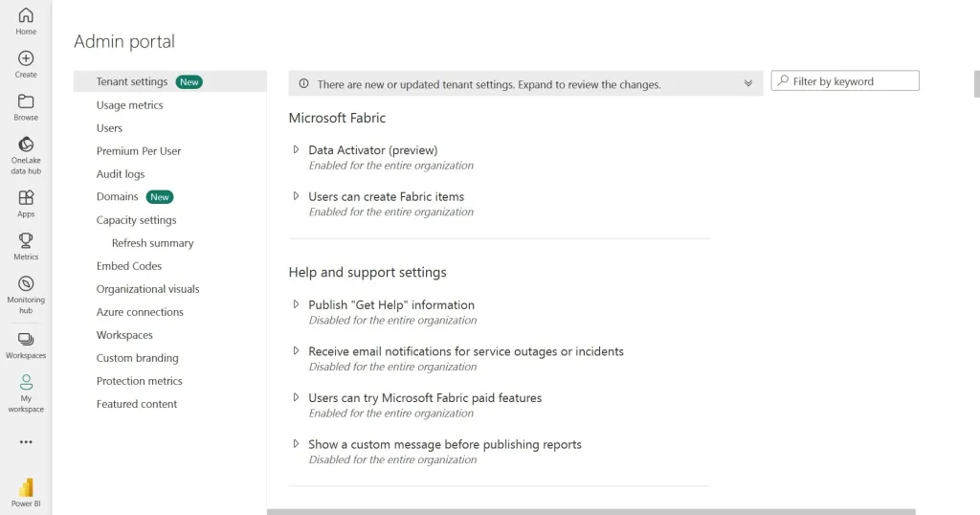The height and width of the screenshot is (515, 980).
Task: Click status text under Data Activator (preview)
Action: click(x=391, y=166)
